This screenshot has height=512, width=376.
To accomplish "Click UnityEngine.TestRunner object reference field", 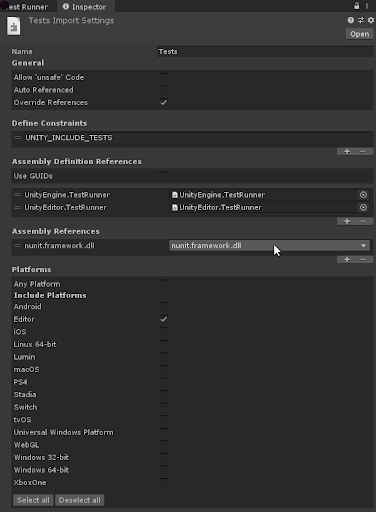I will coord(263,195).
